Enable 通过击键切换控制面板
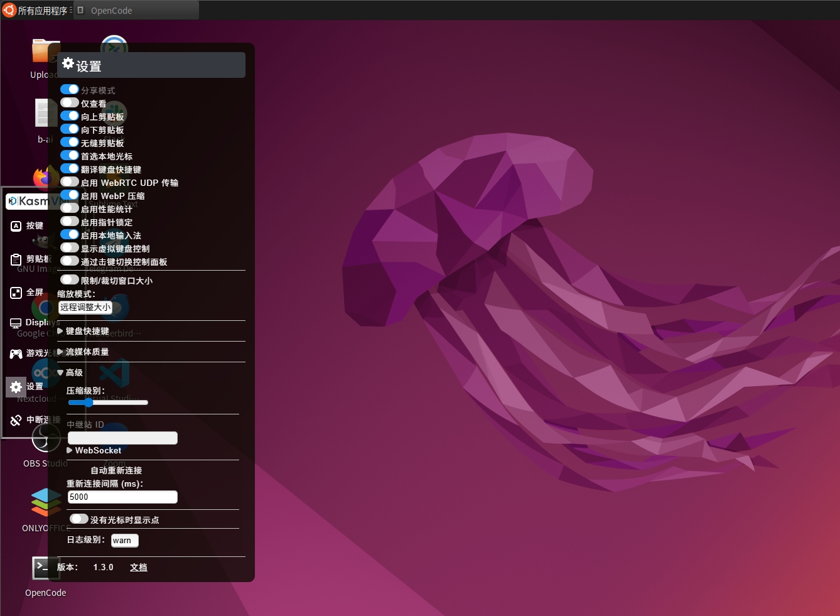Image resolution: width=840 pixels, height=616 pixels. (x=70, y=261)
